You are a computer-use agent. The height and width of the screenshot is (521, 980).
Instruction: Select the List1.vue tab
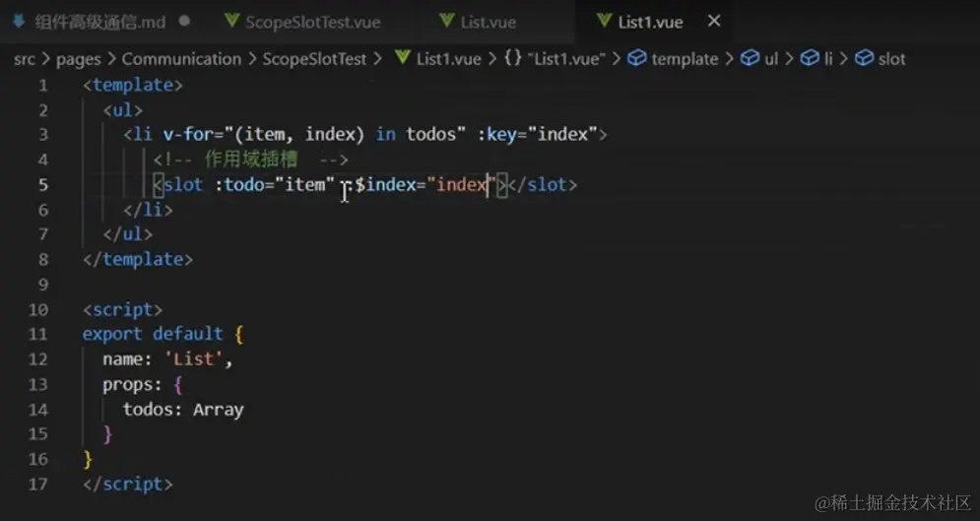[x=650, y=22]
